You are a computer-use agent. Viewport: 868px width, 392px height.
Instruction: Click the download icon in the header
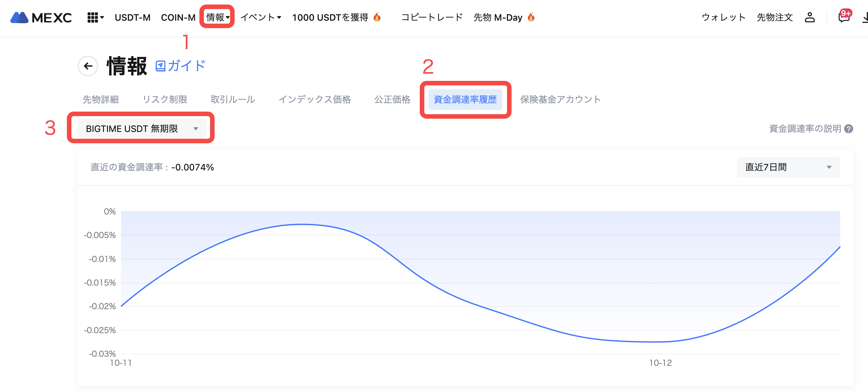click(865, 17)
